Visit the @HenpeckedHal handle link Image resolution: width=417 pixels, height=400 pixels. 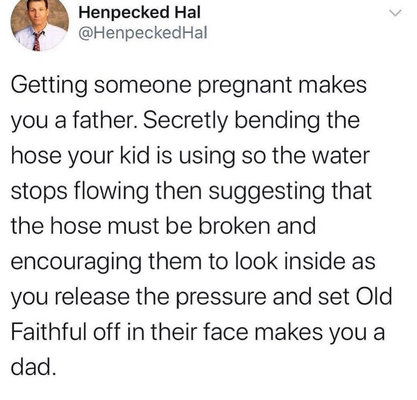pyautogui.click(x=142, y=33)
